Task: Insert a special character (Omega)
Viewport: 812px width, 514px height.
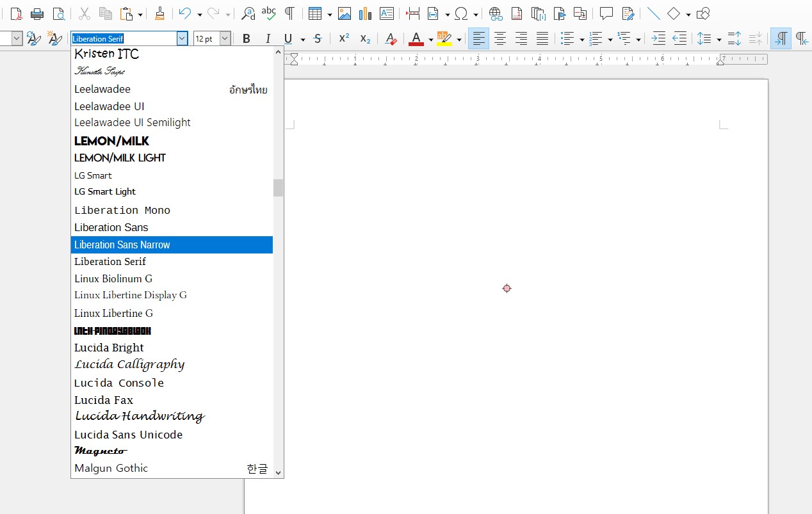Action: [461, 13]
